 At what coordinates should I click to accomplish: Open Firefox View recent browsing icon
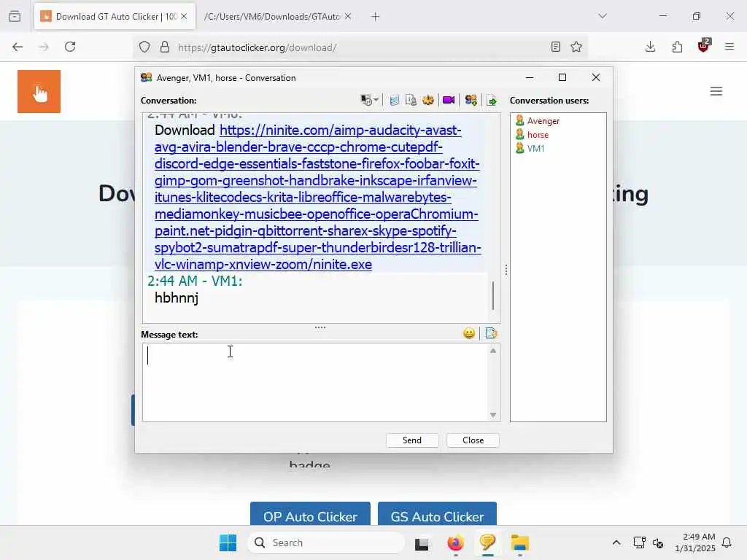click(15, 16)
